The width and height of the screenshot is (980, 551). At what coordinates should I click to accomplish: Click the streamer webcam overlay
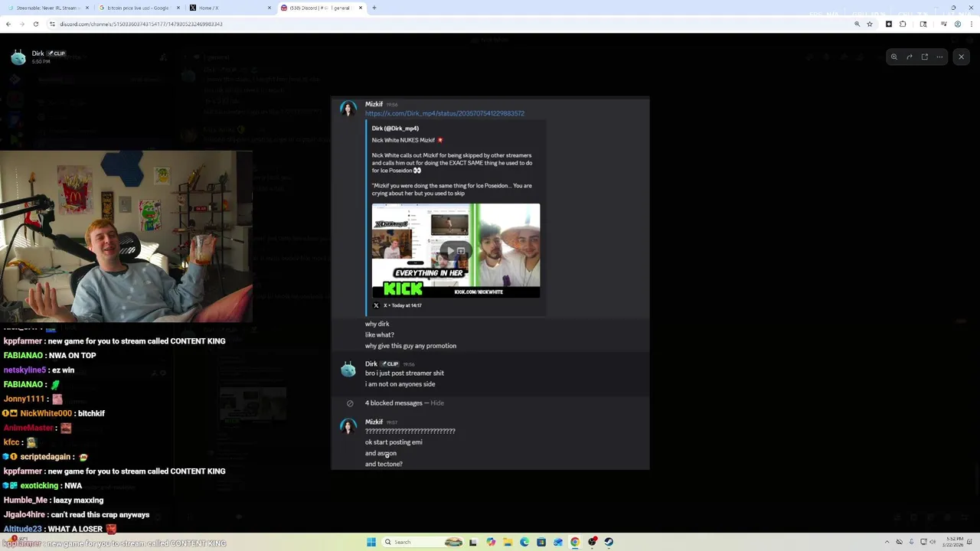pos(126,236)
